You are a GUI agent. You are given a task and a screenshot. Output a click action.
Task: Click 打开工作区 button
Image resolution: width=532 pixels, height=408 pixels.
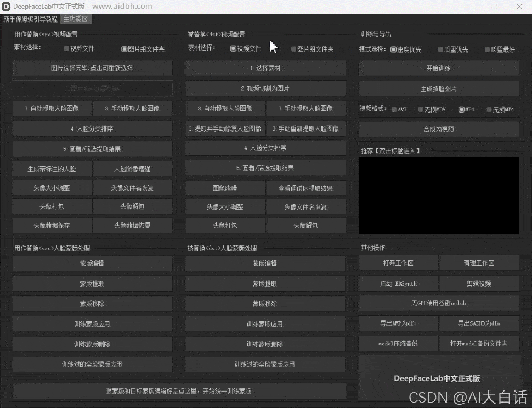pyautogui.click(x=398, y=263)
